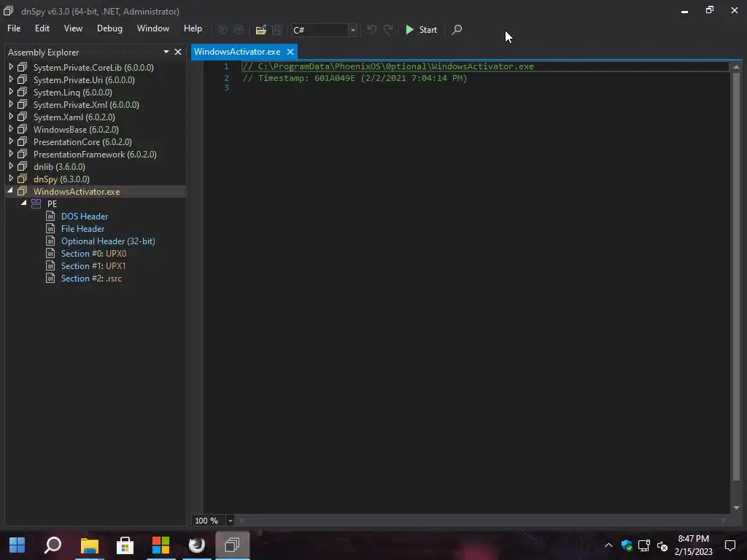Image resolution: width=747 pixels, height=560 pixels.
Task: Open File Explorer from the taskbar
Action: point(89,545)
